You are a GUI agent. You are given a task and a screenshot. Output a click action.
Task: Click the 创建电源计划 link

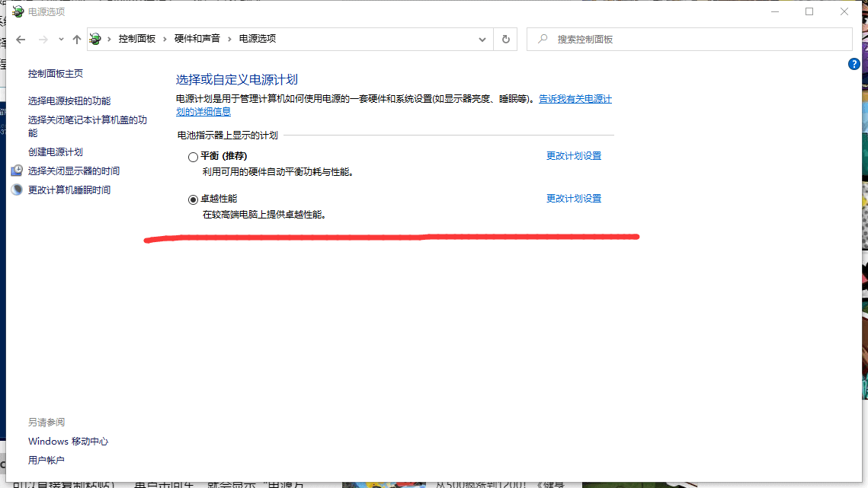[x=56, y=152]
